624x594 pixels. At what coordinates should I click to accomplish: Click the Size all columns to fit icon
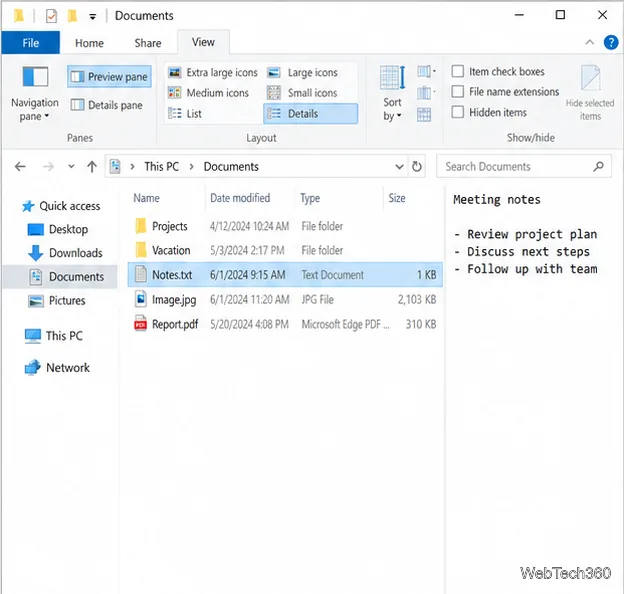424,115
